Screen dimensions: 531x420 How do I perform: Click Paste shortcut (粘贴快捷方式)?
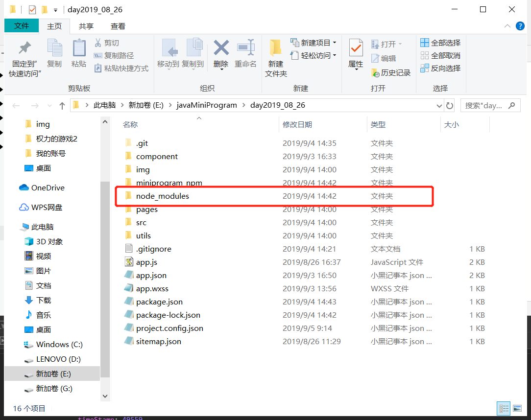(x=121, y=69)
